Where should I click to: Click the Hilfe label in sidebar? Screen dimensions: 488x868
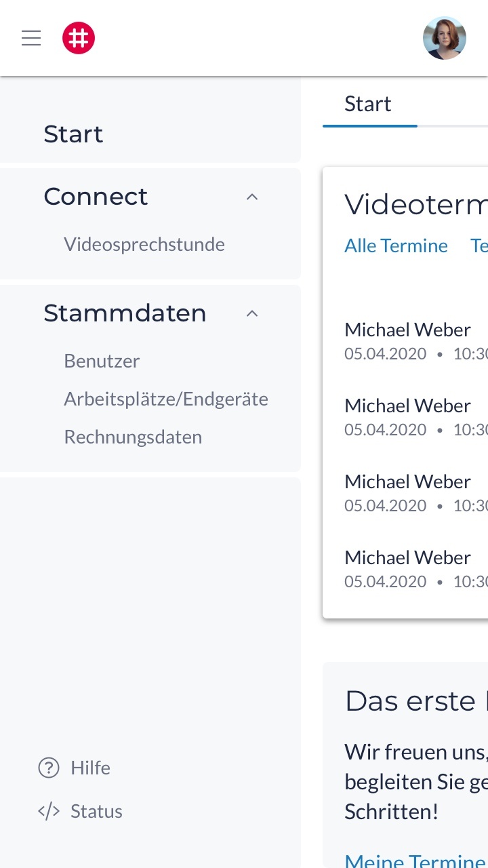point(90,768)
